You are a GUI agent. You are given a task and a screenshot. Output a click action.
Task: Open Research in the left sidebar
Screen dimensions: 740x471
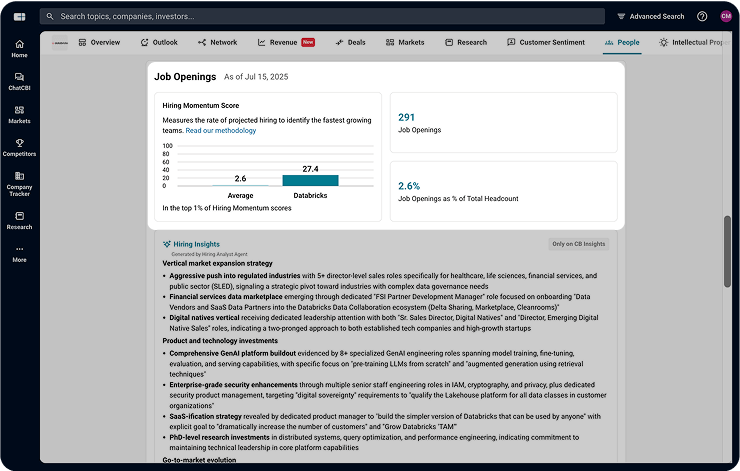pos(19,220)
